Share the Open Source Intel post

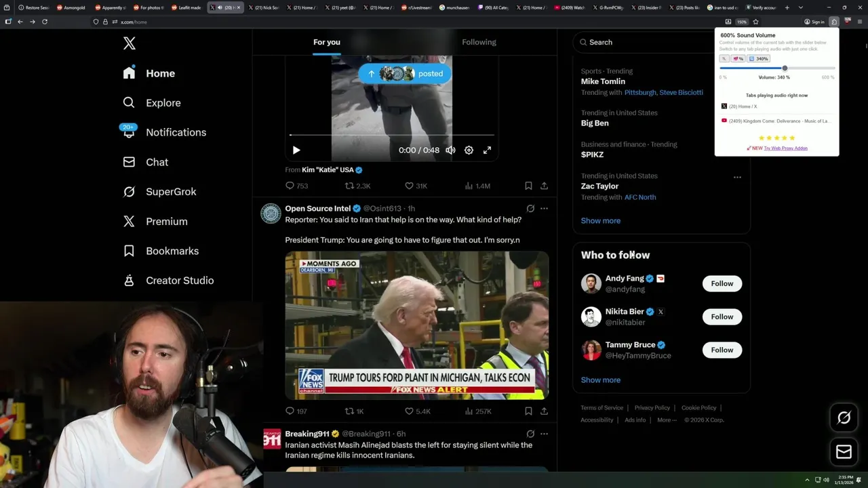[x=544, y=411]
